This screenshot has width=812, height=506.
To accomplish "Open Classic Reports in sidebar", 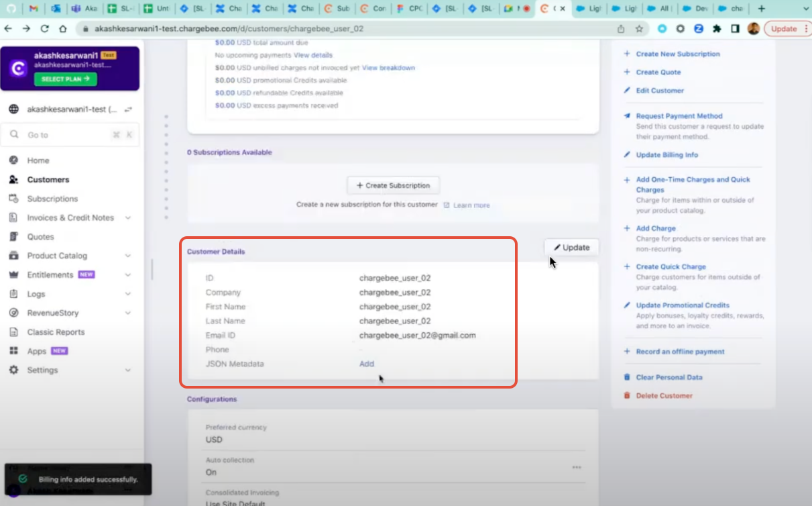I will [x=56, y=332].
